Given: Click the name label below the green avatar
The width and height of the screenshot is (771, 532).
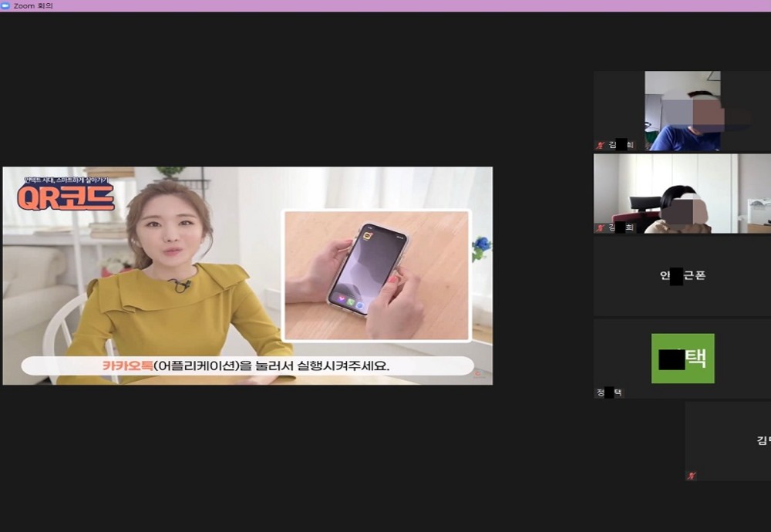Looking at the screenshot, I should coord(609,392).
